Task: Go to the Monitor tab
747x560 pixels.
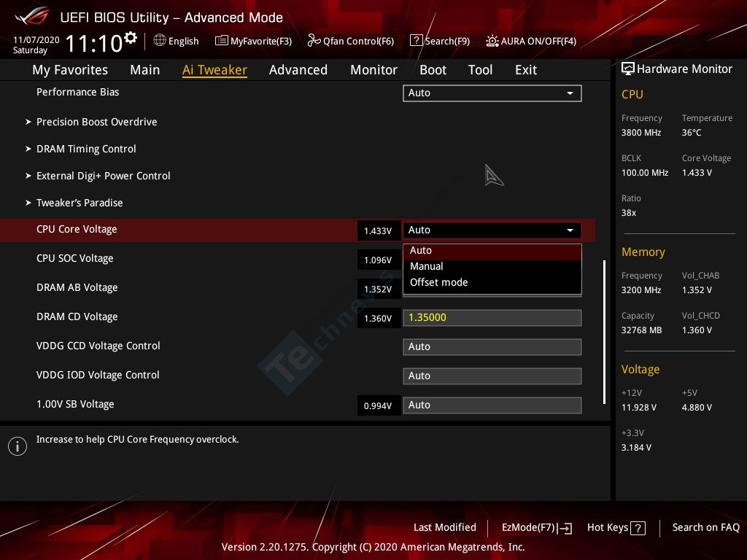Action: [x=373, y=70]
